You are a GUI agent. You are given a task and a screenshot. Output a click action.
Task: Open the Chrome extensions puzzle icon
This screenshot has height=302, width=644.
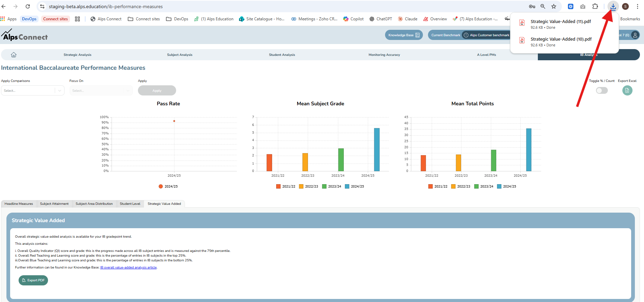(x=595, y=6)
